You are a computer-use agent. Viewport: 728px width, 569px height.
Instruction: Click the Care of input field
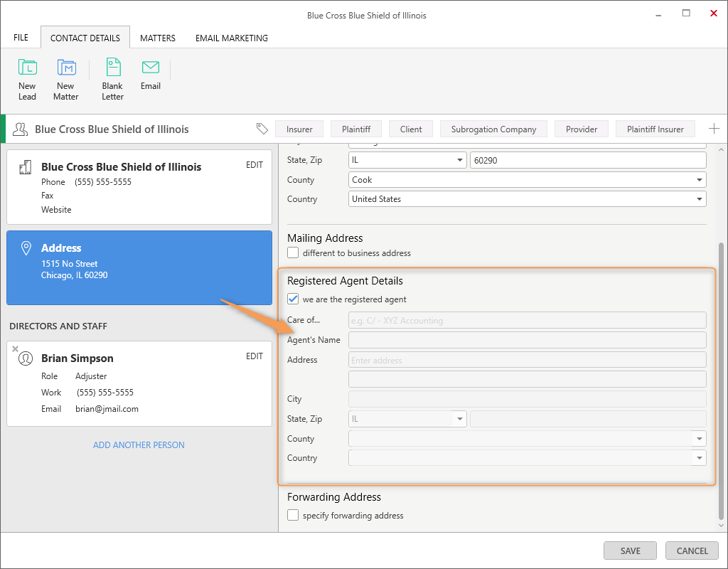pyautogui.click(x=528, y=320)
